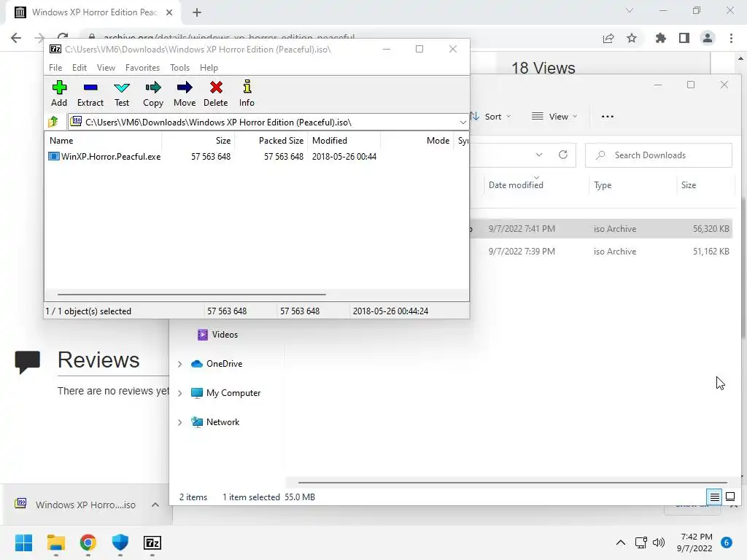Screen dimensions: 747x560
Task: Open Chrome profile avatar
Action: coord(708,38)
